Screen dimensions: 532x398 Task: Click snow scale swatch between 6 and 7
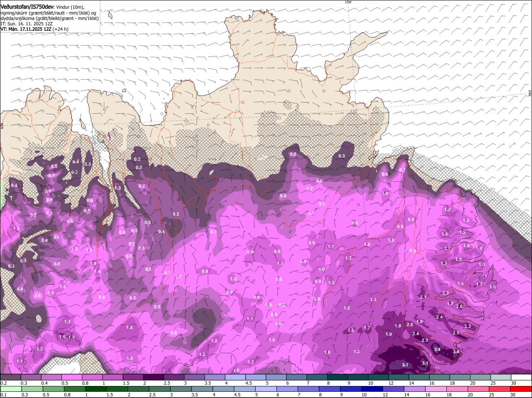(296, 377)
